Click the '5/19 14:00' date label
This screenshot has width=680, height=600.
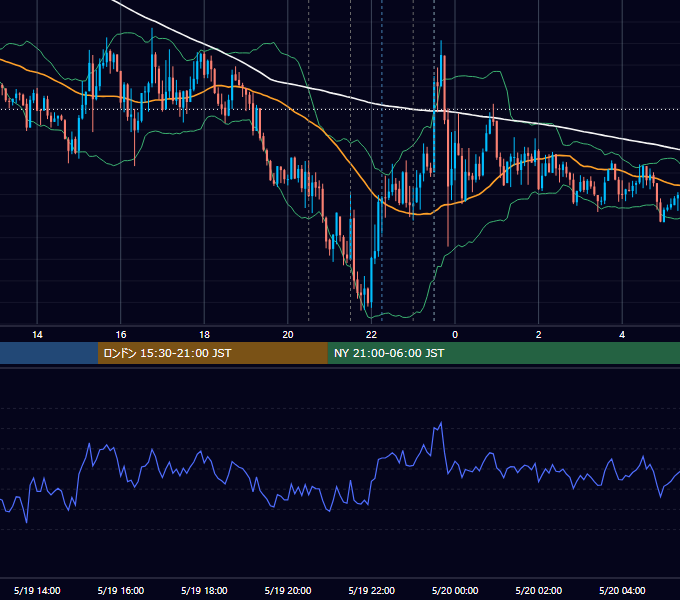point(37,590)
